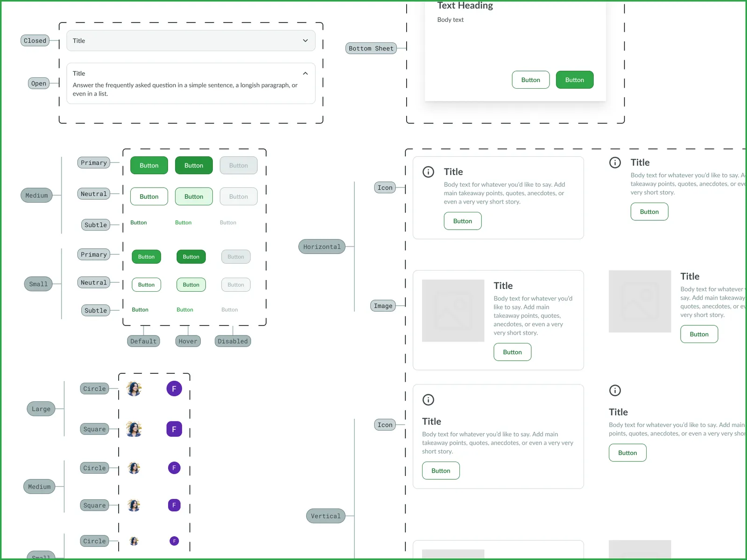Image resolution: width=747 pixels, height=560 pixels.
Task: Click the Medium Subtle Default text Button
Action: 139,223
